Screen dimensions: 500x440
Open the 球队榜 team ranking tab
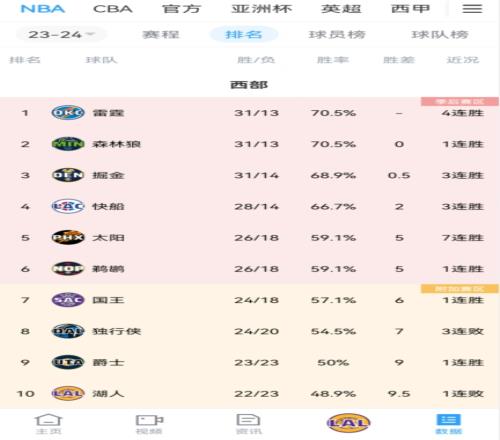(x=440, y=34)
